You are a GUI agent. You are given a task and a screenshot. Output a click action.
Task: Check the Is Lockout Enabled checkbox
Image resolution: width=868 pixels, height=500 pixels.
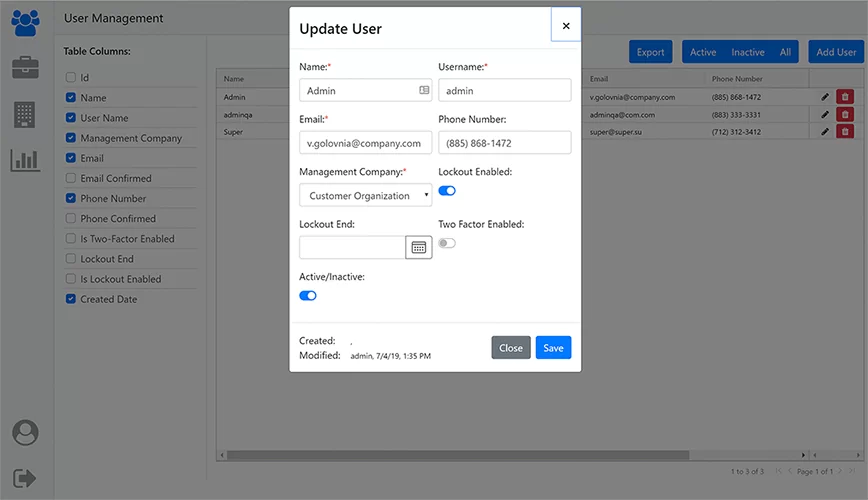click(x=71, y=279)
